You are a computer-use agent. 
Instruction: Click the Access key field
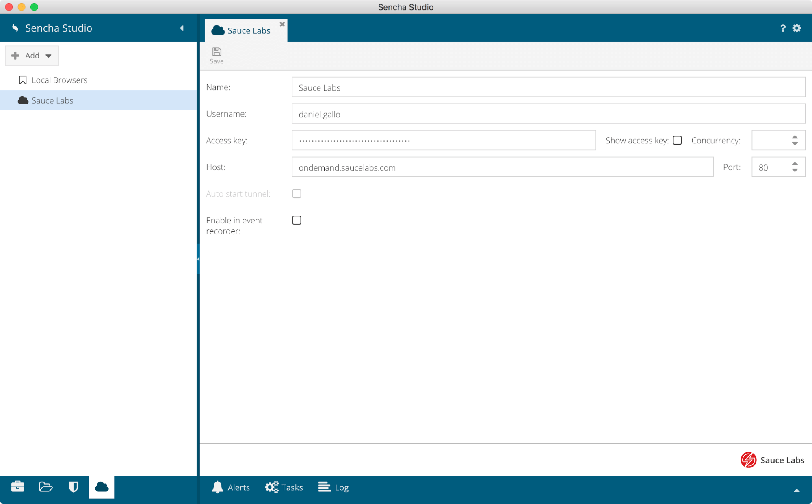[x=444, y=141]
